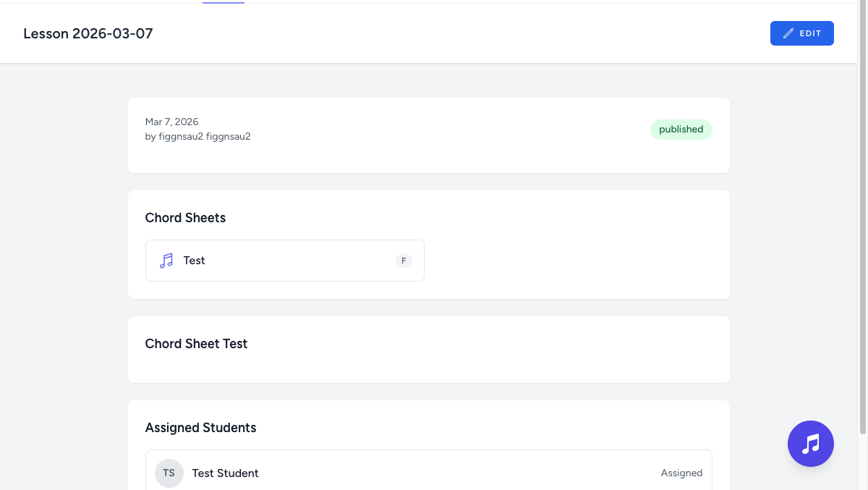Select the F key badge on the Test chord sheet
The width and height of the screenshot is (868, 490).
pos(404,260)
